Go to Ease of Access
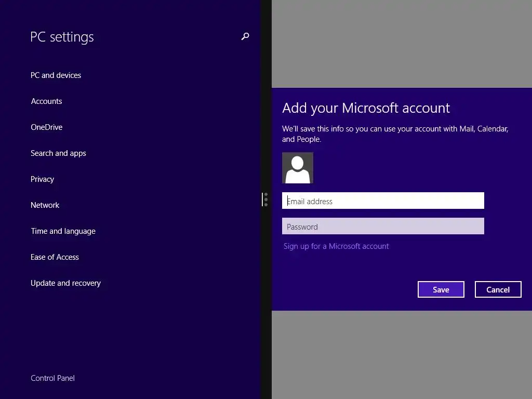Screen dimensions: 532x399 click(x=55, y=257)
